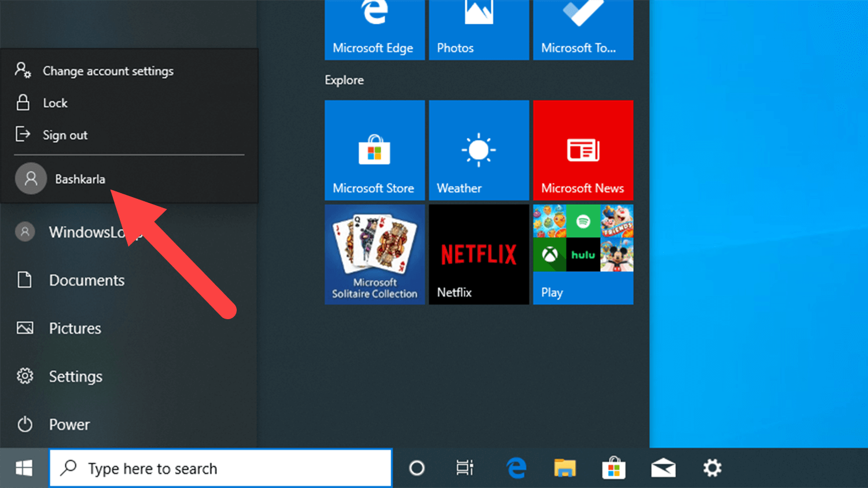Sign out of the current account
The image size is (868, 488).
pyautogui.click(x=65, y=135)
